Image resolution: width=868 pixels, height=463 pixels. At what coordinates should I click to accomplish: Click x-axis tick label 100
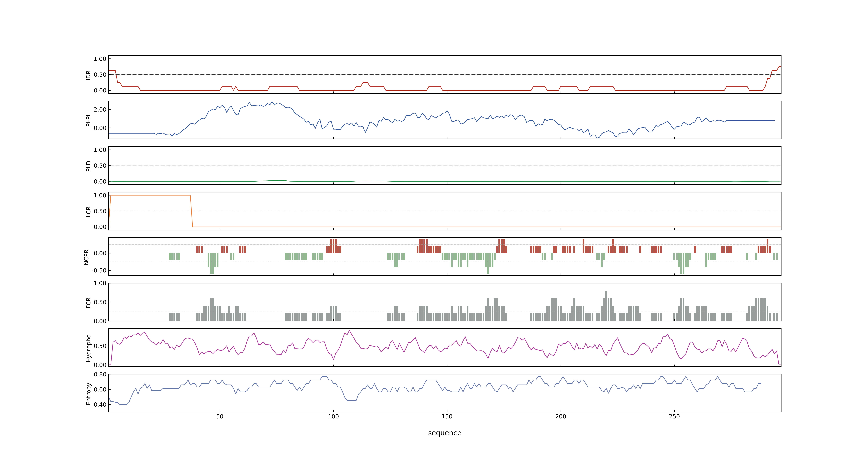(x=333, y=416)
